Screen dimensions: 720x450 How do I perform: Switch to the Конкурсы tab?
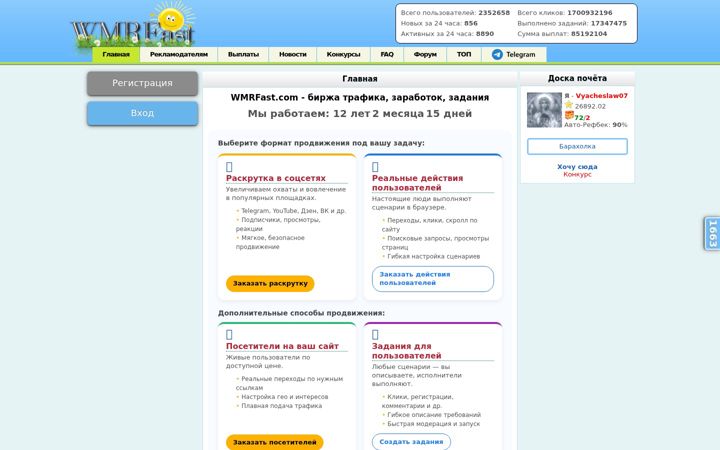pyautogui.click(x=343, y=54)
